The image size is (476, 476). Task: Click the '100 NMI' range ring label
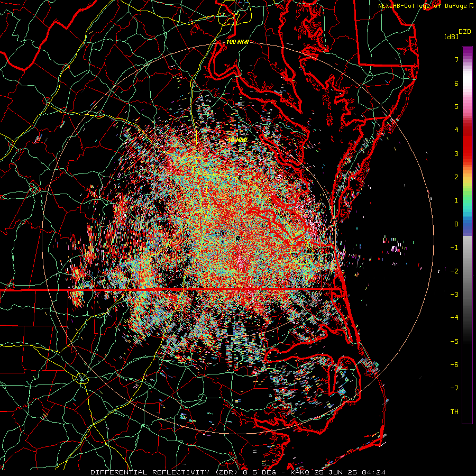237,42
